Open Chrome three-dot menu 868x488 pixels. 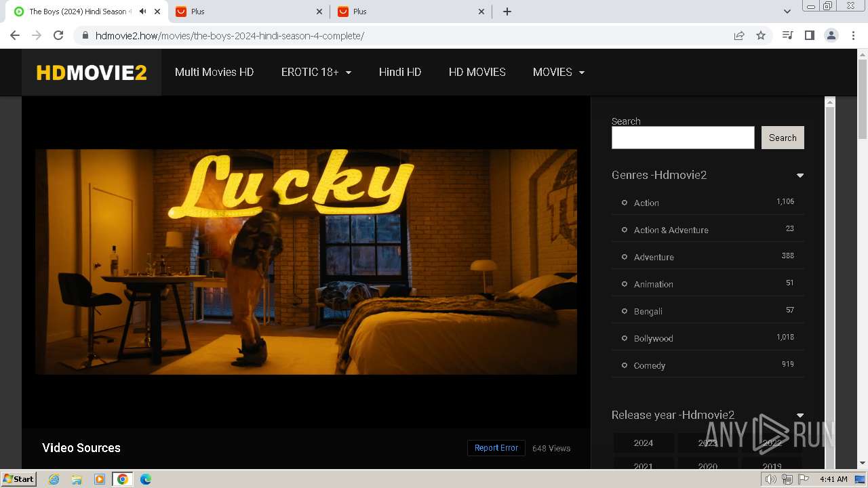pyautogui.click(x=853, y=35)
